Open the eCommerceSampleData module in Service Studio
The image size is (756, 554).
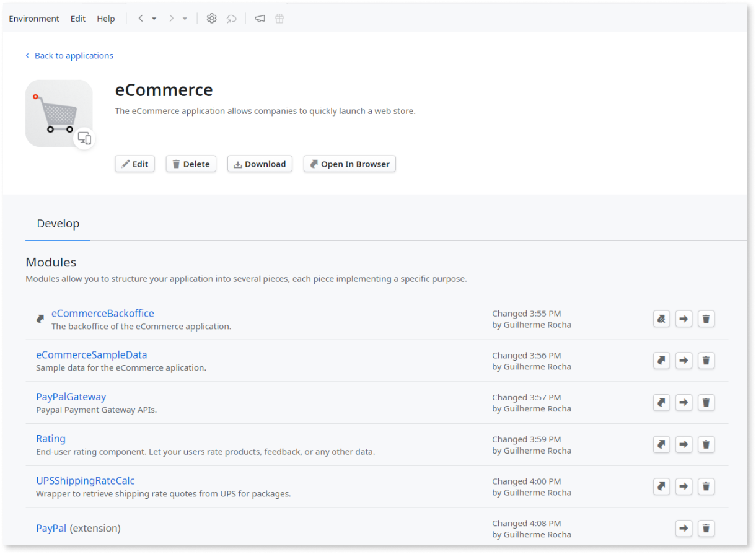point(661,360)
